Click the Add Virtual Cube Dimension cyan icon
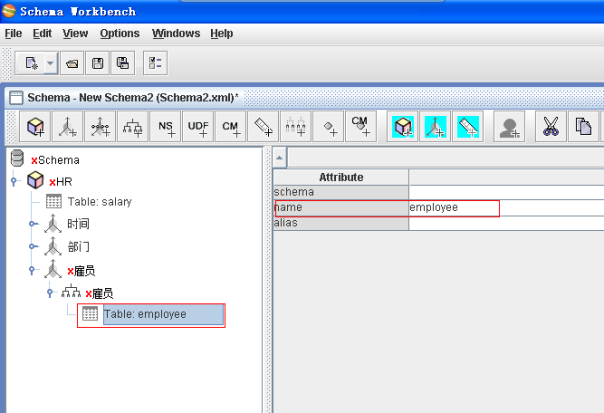Viewport: 604px width, 413px height. point(435,127)
